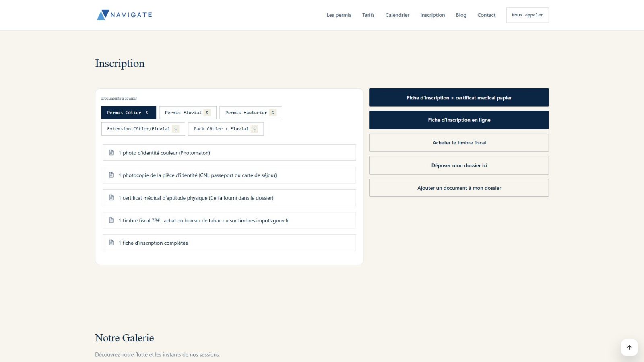
Task: Open the Les permis menu item
Action: 339,15
